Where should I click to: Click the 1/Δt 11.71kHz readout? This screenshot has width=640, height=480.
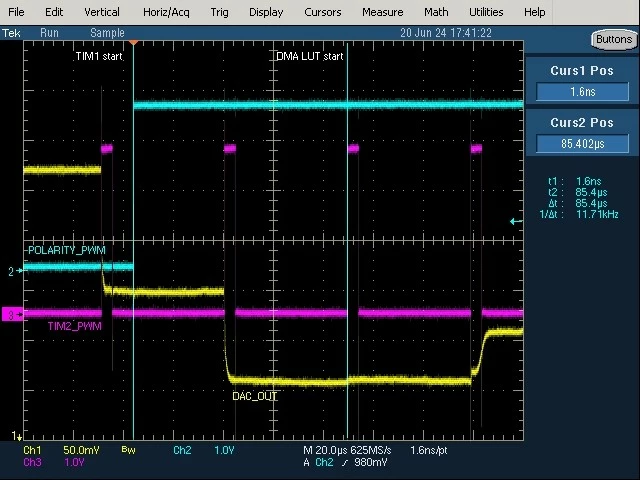pyautogui.click(x=579, y=214)
